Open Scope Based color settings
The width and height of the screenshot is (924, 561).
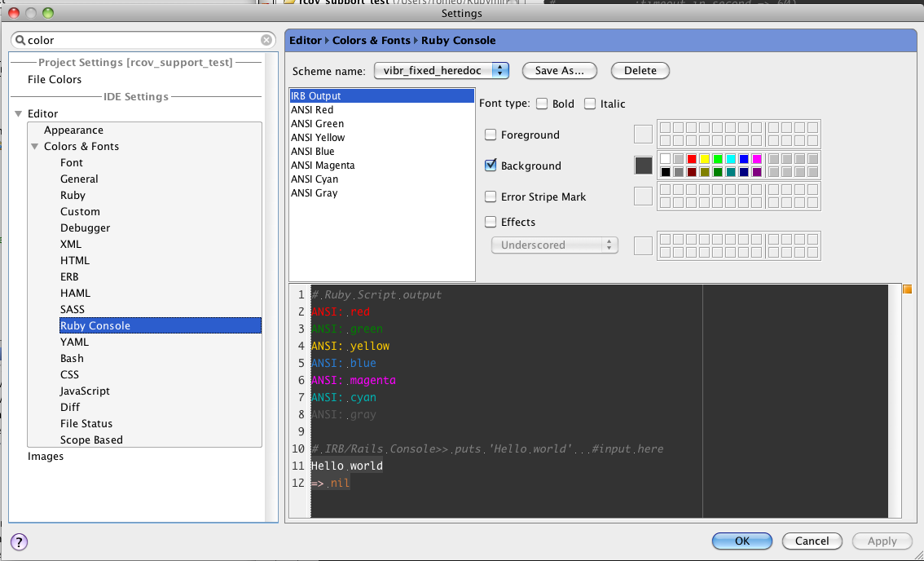pos(91,440)
